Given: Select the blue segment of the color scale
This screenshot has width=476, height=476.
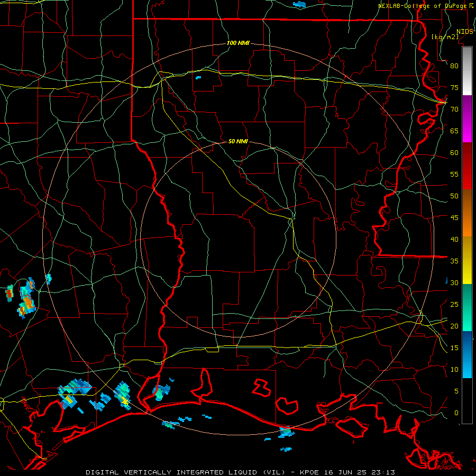Looking at the screenshot, I should 467,354.
